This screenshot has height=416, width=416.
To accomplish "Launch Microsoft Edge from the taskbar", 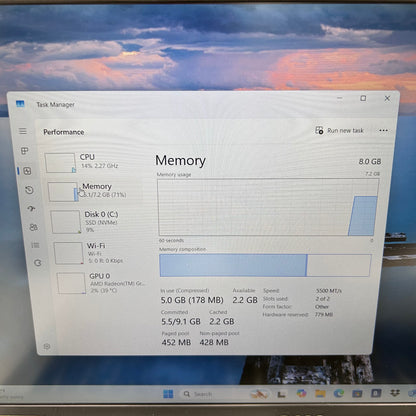I will [339, 394].
